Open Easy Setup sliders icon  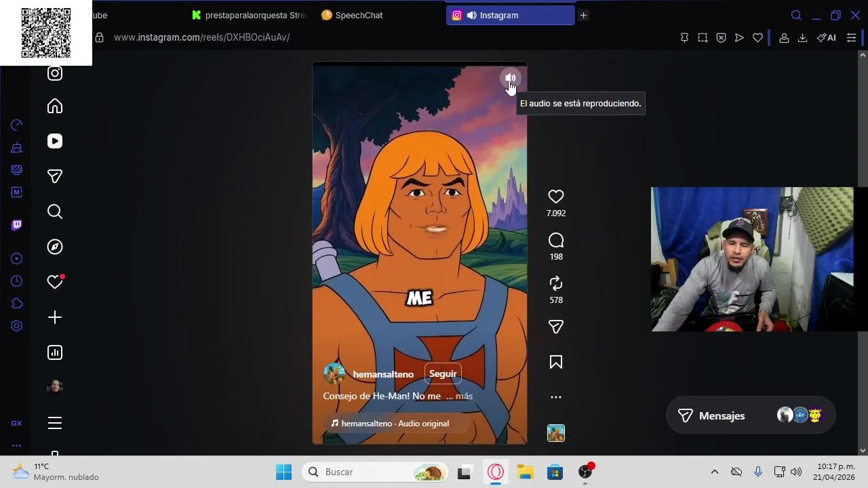point(852,38)
